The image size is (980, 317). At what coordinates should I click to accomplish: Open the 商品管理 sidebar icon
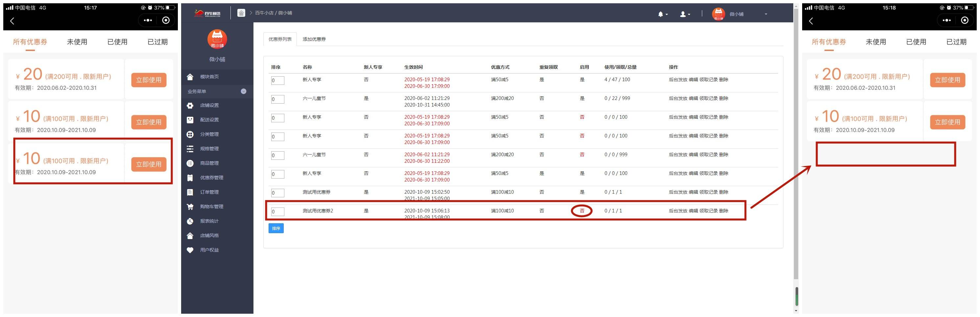pyautogui.click(x=190, y=163)
